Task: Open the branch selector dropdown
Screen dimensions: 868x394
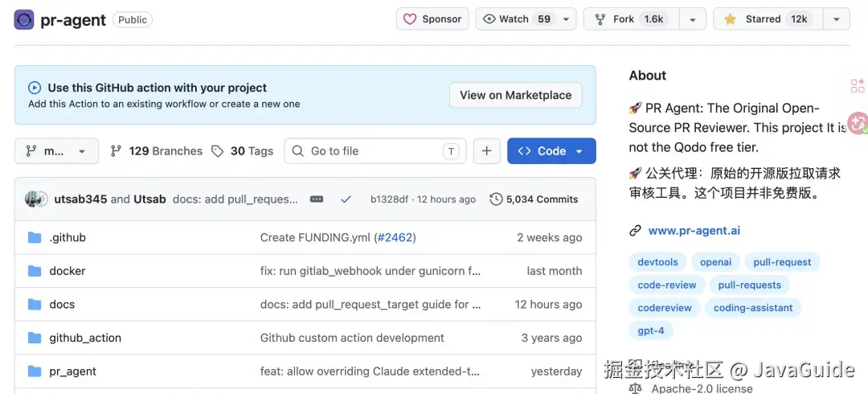Action: 56,150
